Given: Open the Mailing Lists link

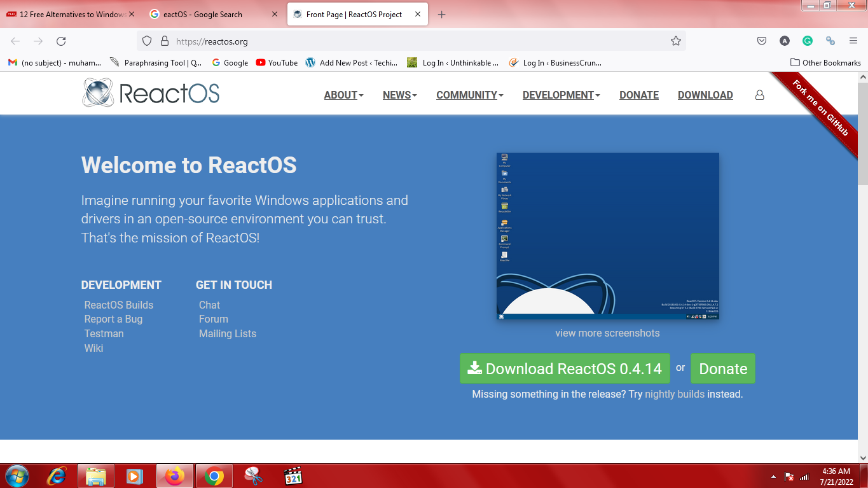Looking at the screenshot, I should coord(228,333).
